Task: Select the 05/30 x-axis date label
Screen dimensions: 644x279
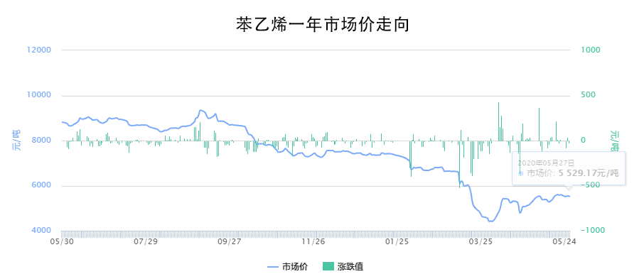Action: [x=62, y=241]
